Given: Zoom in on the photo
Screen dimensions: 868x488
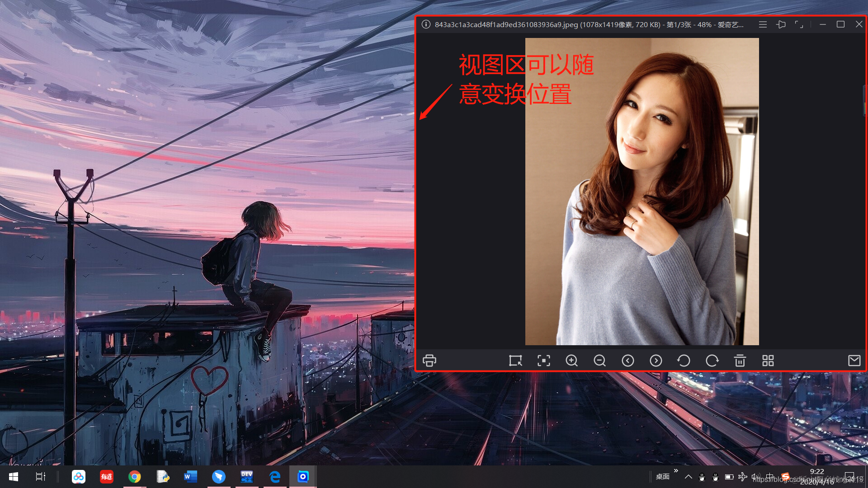Looking at the screenshot, I should [x=571, y=361].
